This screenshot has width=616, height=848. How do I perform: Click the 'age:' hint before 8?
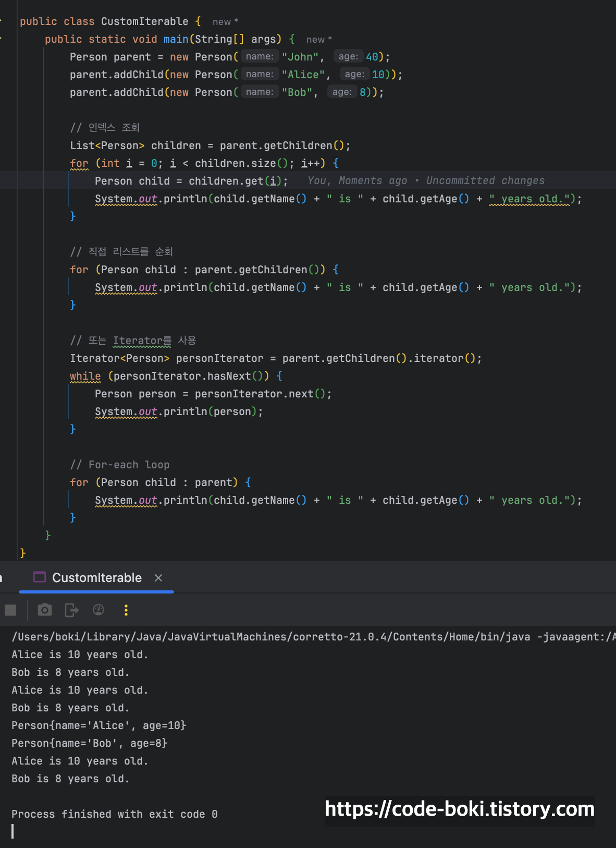coord(342,92)
